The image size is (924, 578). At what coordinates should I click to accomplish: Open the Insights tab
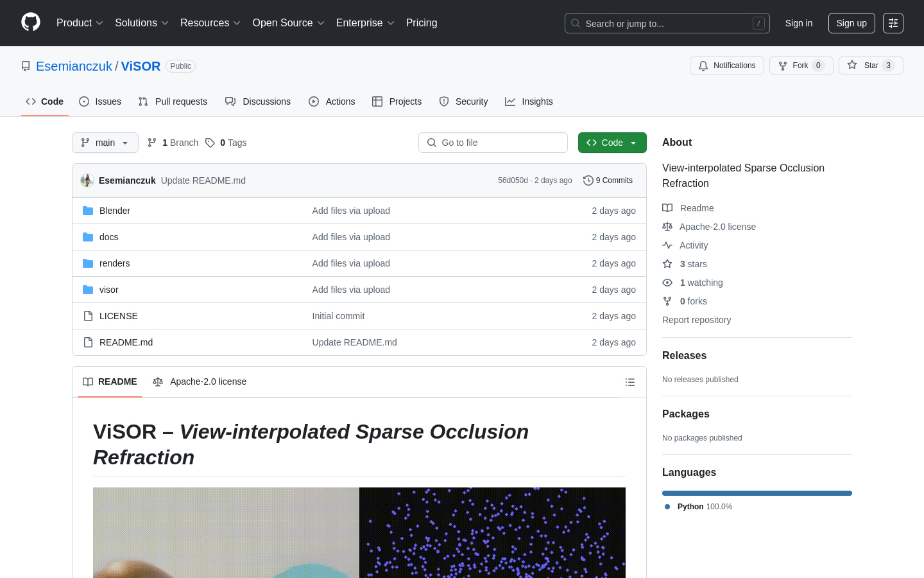(529, 101)
